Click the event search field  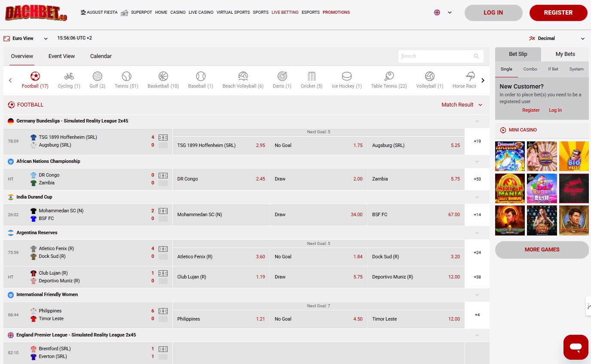tap(436, 56)
